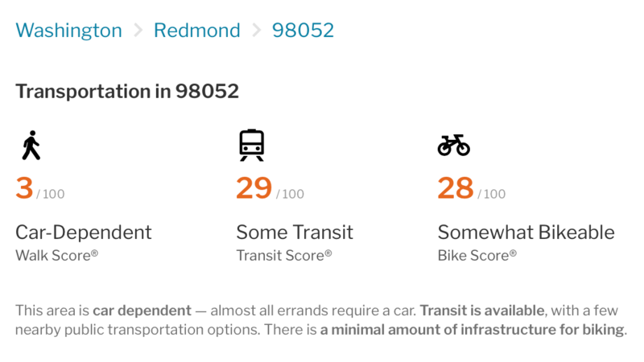Click the Transit Score value 29
Viewport: 644px width, 362px height.
(254, 188)
